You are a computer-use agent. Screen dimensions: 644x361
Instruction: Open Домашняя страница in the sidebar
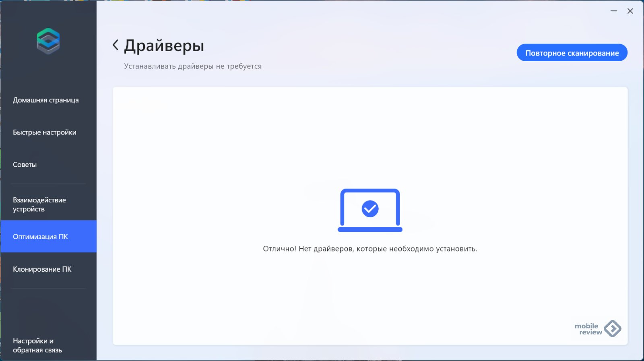(46, 100)
